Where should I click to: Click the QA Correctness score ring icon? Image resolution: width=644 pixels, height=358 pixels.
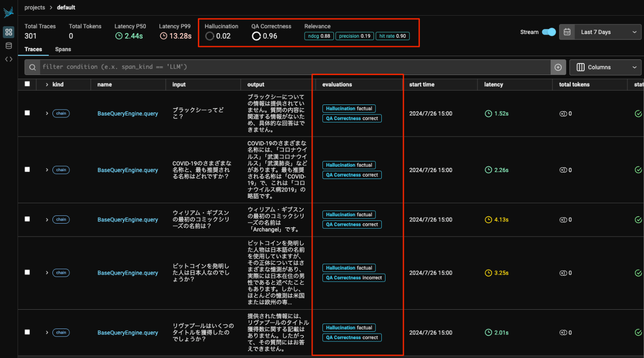click(x=256, y=36)
